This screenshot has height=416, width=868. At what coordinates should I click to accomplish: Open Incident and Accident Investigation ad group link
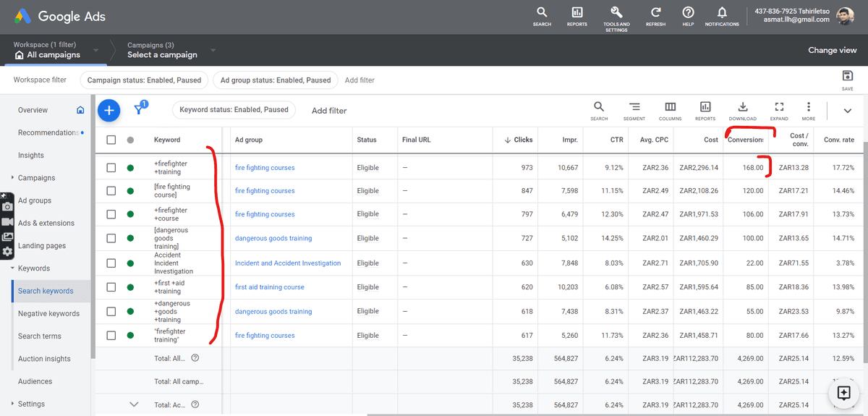[x=288, y=263]
